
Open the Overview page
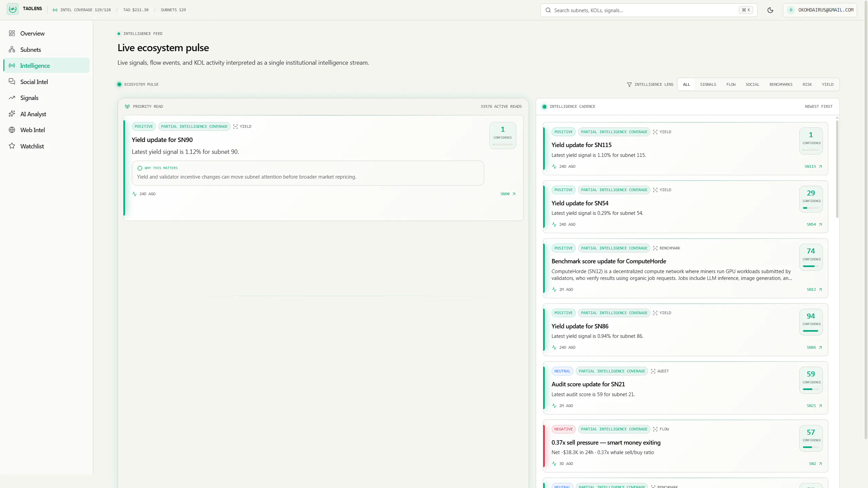tap(46, 33)
